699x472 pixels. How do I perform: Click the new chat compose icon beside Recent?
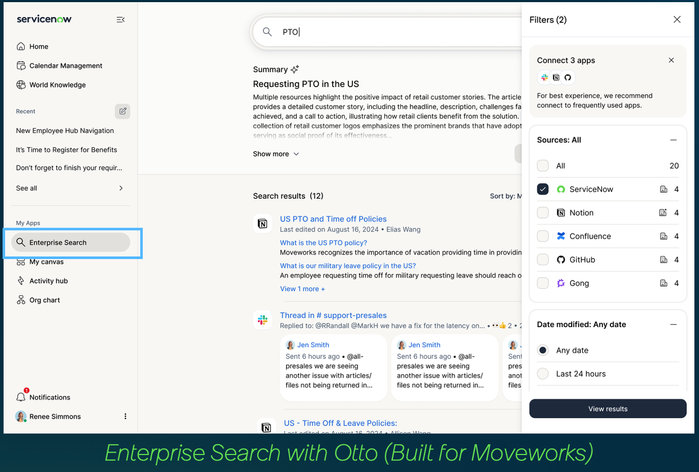click(122, 111)
